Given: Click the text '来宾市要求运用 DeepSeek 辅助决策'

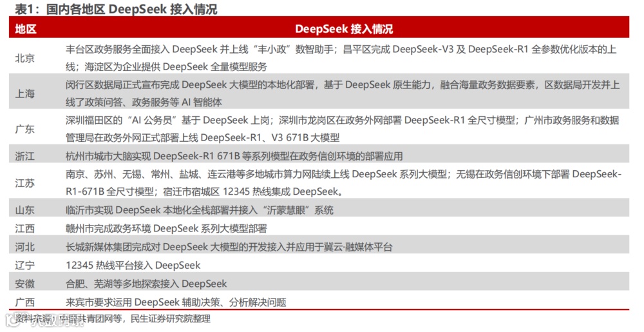Looking at the screenshot, I should (x=143, y=302).
